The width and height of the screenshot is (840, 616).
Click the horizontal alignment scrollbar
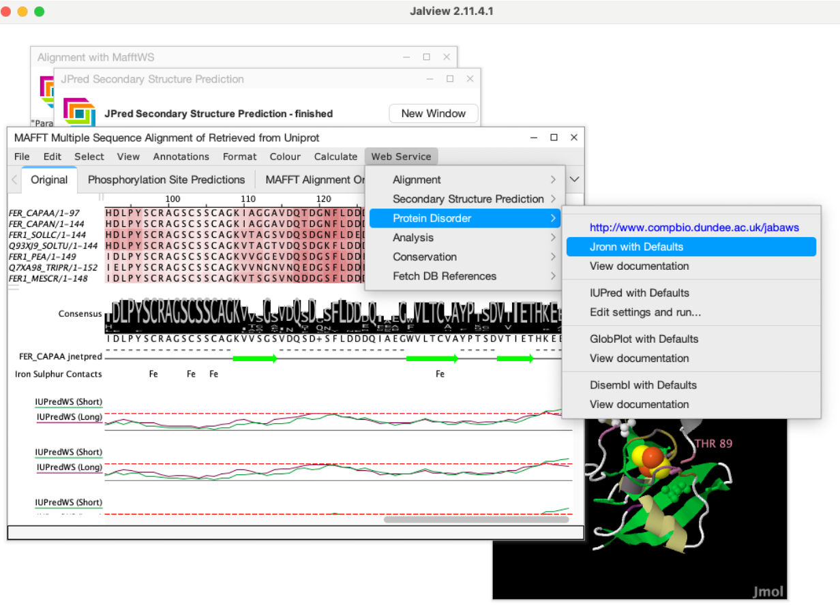[476, 519]
